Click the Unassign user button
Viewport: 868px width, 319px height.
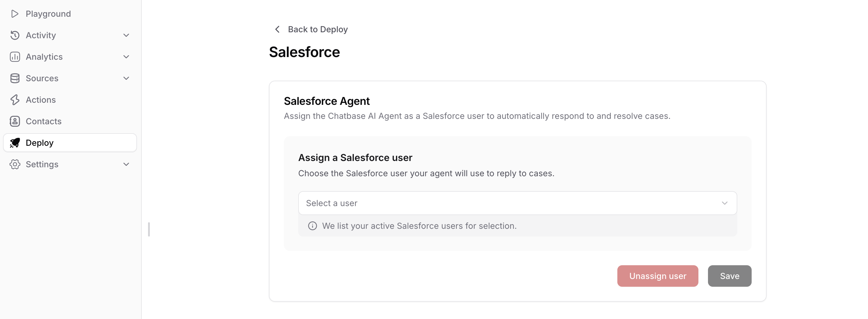(x=657, y=276)
